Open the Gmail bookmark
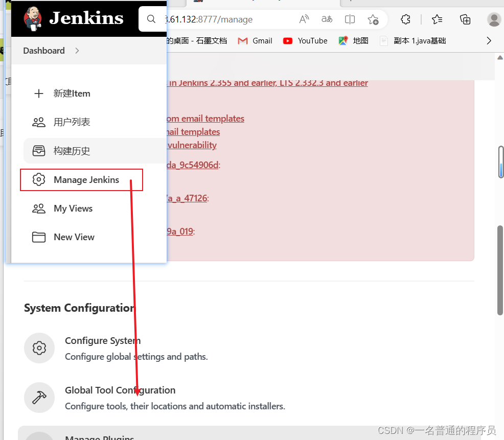 coord(255,41)
